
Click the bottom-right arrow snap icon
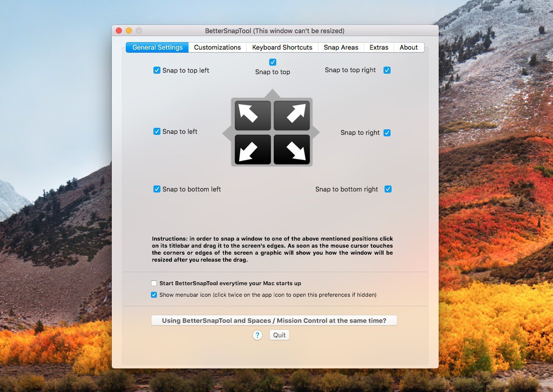pos(292,149)
